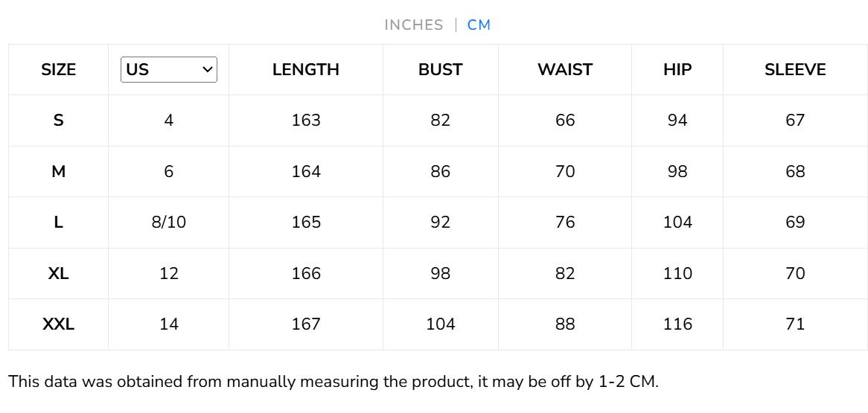The height and width of the screenshot is (413, 868).
Task: Click the M size row label
Action: pos(58,172)
